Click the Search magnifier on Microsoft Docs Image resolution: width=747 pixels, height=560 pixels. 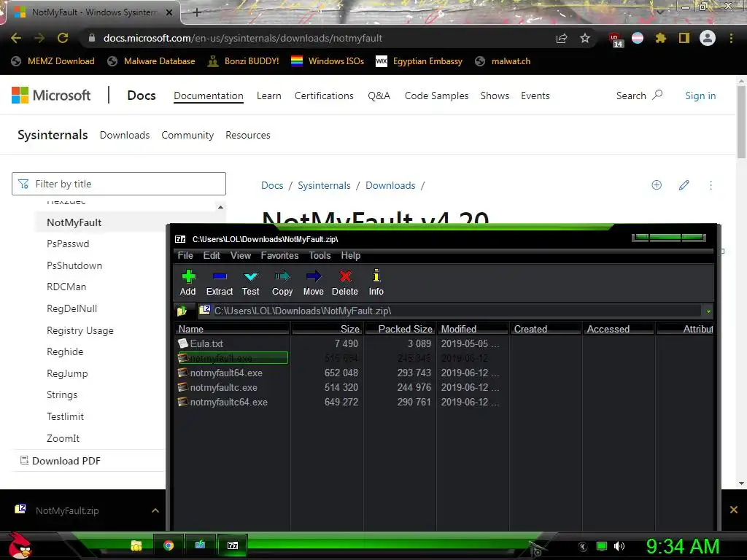[657, 95]
